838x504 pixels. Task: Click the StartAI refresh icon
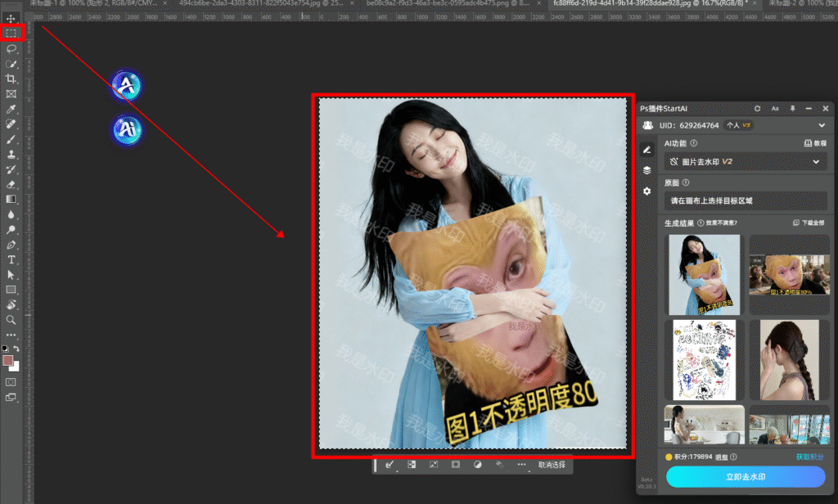click(x=757, y=108)
